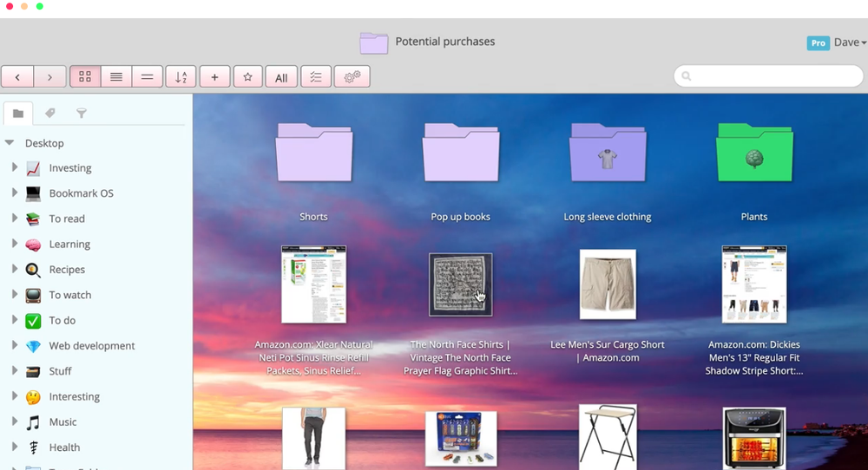Expand the Web development folder

tap(15, 345)
